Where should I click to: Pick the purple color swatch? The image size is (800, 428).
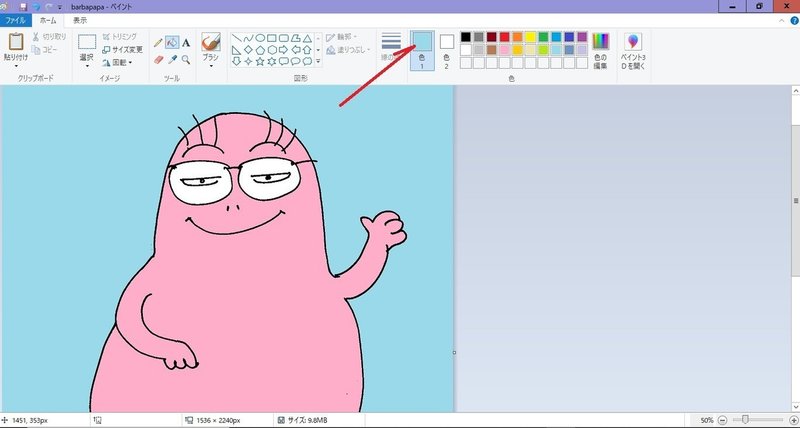[582, 37]
